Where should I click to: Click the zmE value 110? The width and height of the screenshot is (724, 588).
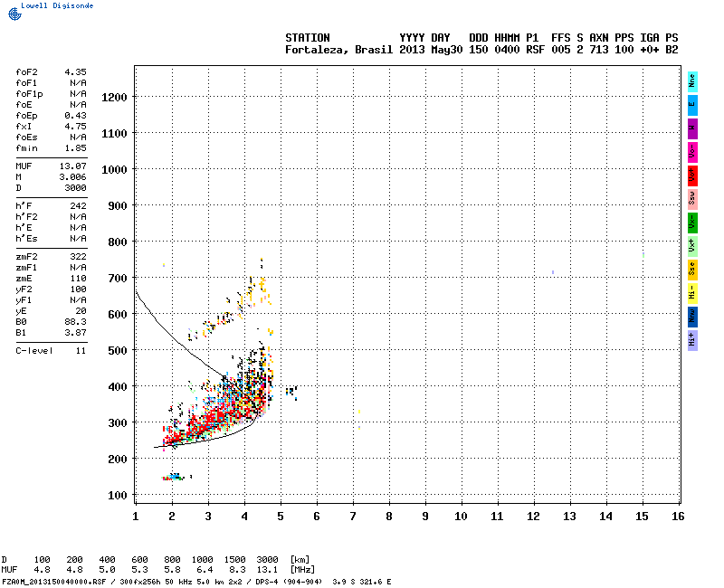[79, 279]
